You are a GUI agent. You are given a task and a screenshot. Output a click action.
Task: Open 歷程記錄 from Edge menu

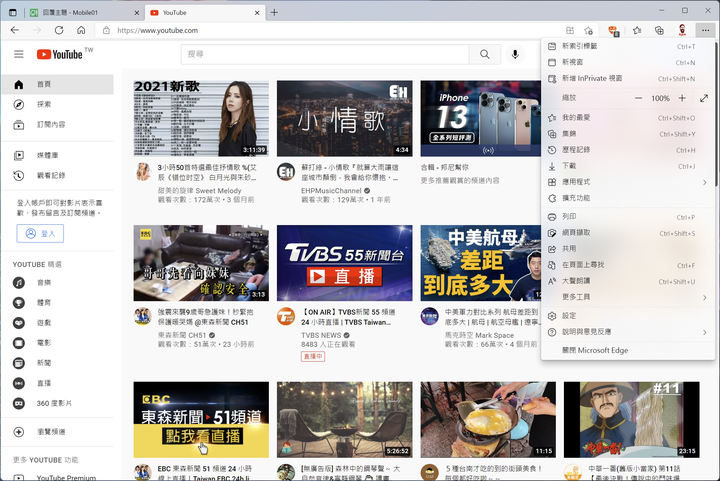(x=628, y=150)
